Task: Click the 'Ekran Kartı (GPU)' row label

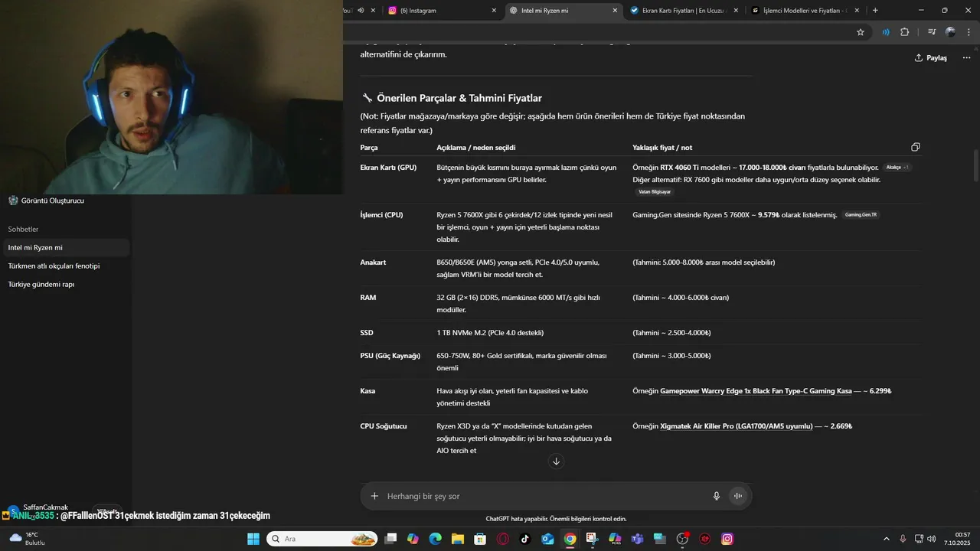Action: (388, 168)
